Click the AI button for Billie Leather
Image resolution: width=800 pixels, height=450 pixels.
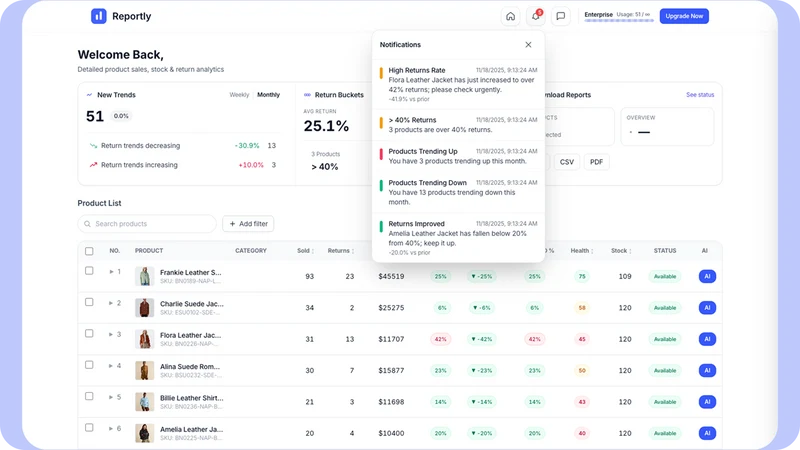[x=707, y=402]
